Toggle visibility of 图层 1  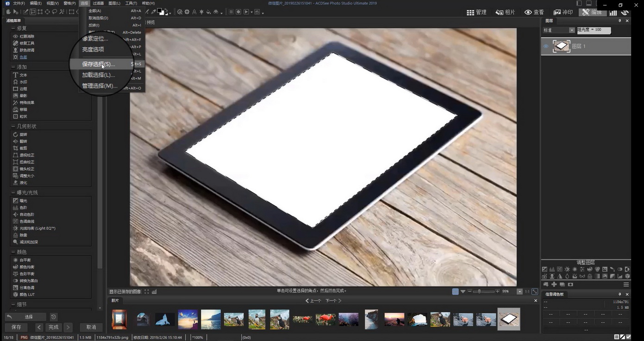(546, 46)
